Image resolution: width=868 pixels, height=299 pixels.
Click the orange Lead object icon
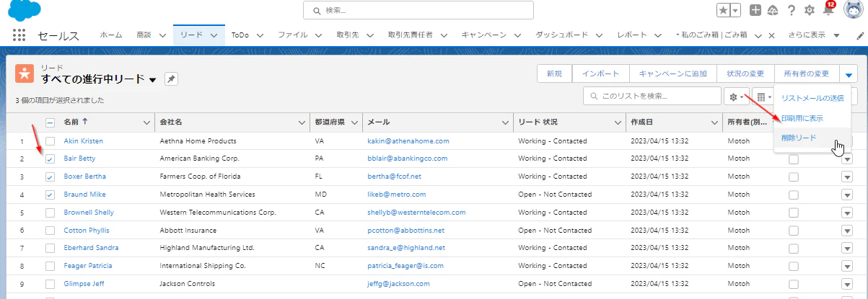click(x=25, y=73)
